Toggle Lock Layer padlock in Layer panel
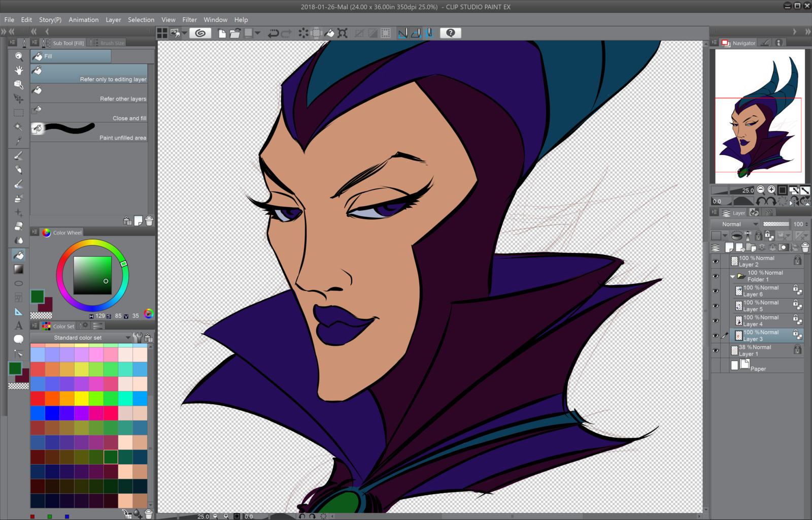The height and width of the screenshot is (520, 812). pyautogui.click(x=758, y=236)
